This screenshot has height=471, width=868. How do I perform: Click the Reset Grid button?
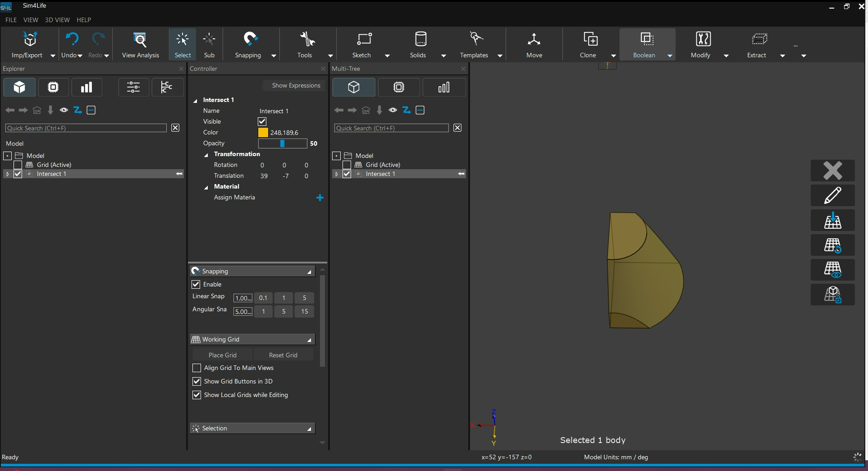click(283, 355)
